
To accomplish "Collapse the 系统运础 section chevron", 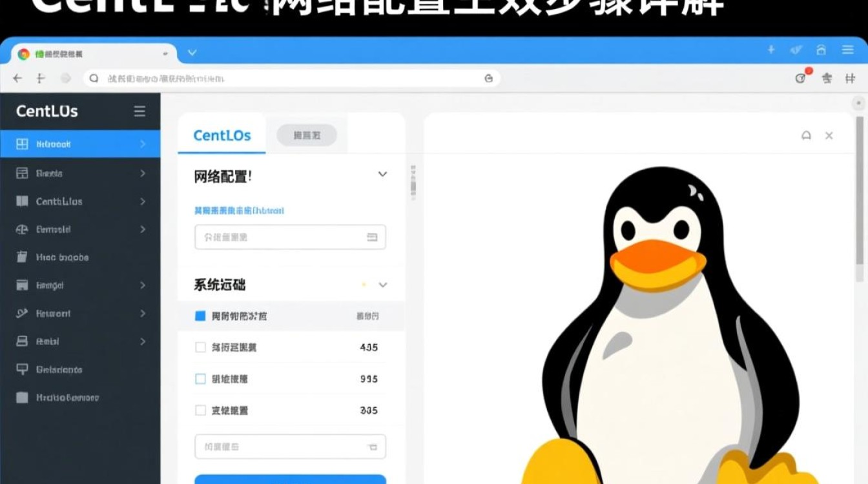I will [x=382, y=285].
